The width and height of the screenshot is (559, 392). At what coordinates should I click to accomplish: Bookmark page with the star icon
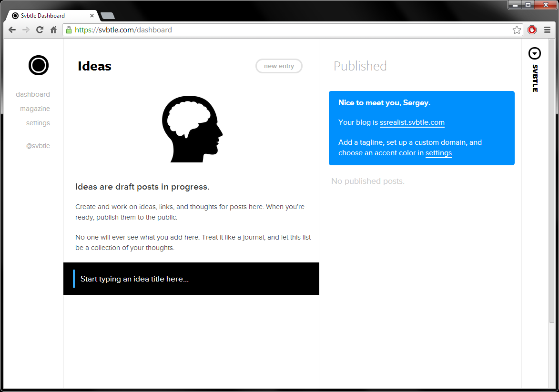(517, 30)
